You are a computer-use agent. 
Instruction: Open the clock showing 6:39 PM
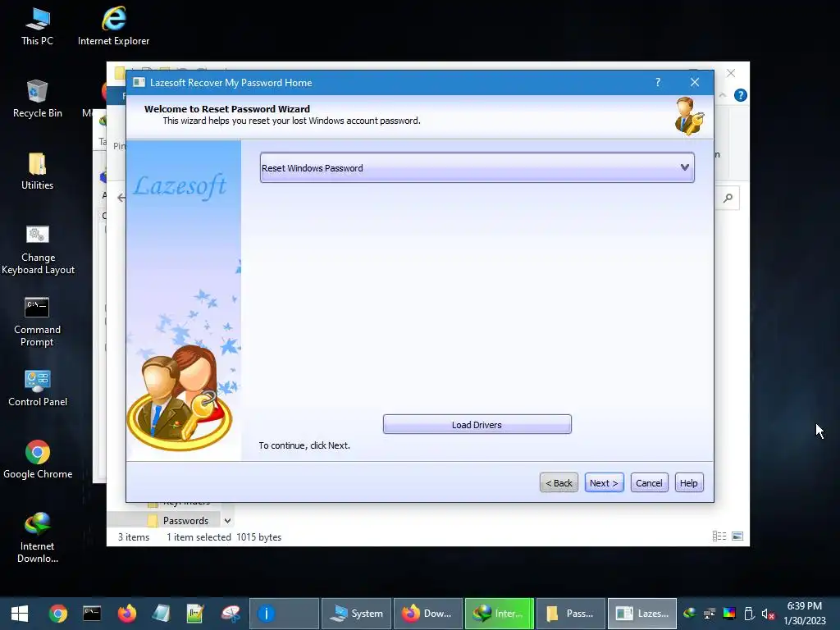(804, 614)
